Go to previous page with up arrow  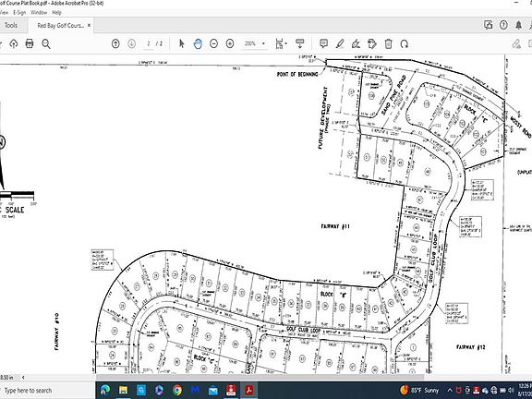pos(115,43)
